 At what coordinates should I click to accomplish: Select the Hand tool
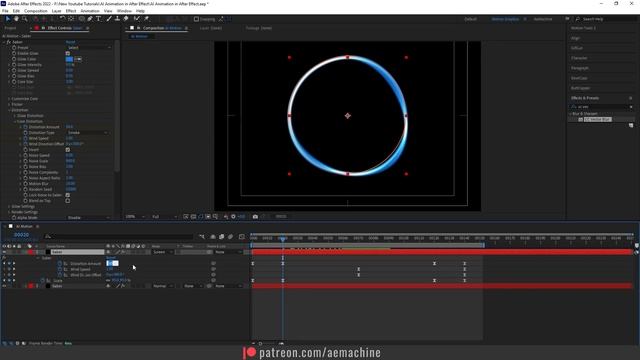[16, 19]
